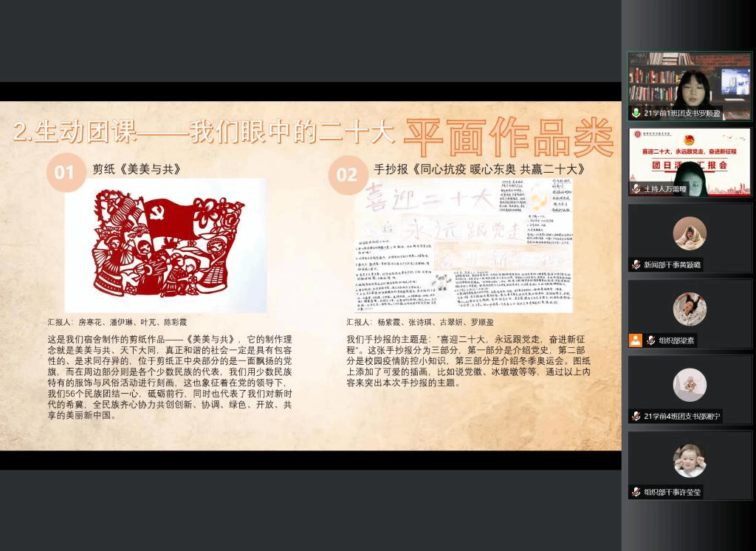Viewport: 756px width, 551px height.
Task: Click the muted mic icon beside 组织部干事许莹莹
Action: [x=636, y=492]
